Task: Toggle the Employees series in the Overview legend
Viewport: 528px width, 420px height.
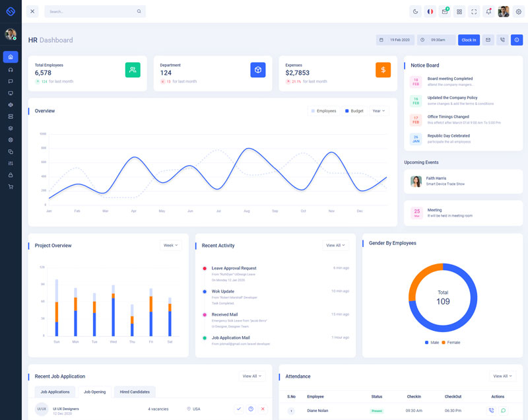Action: coord(323,111)
